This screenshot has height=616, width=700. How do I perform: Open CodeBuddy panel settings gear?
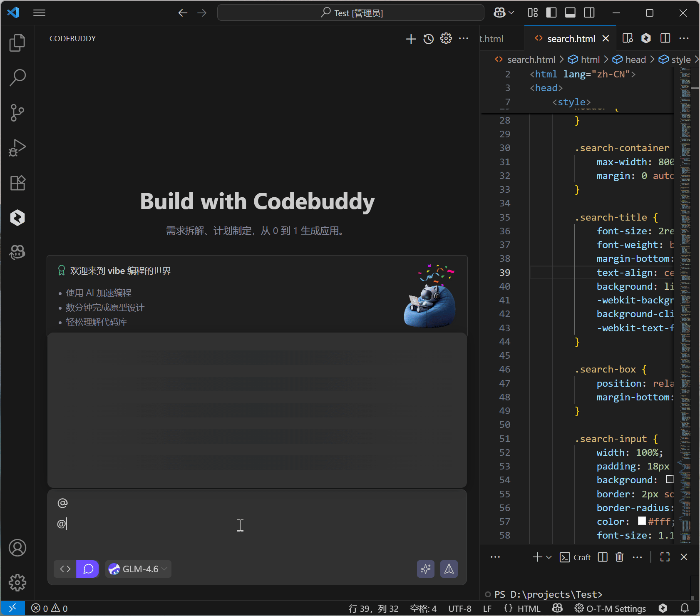(446, 39)
